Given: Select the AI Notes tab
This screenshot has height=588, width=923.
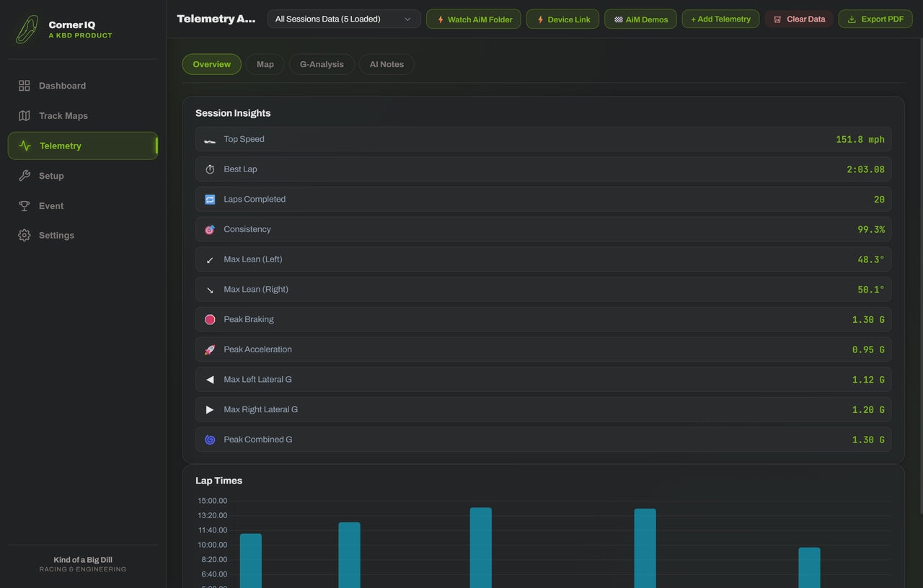Looking at the screenshot, I should (x=387, y=64).
